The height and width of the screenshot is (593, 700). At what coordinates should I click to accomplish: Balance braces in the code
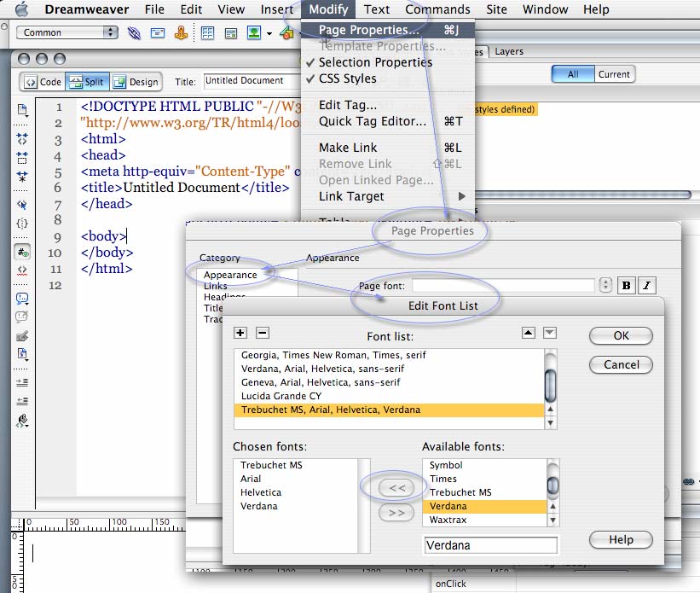tap(22, 223)
